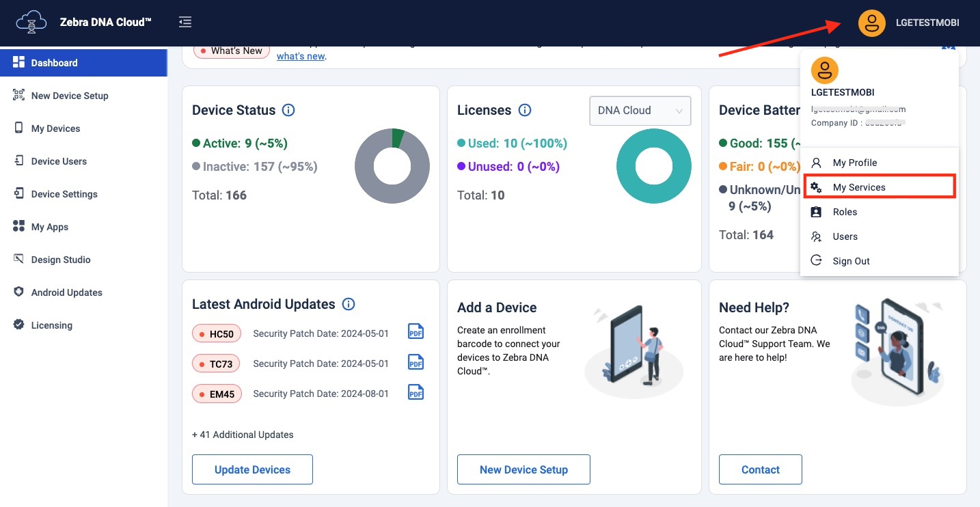Open the PDF icon for EM45 update
The height and width of the screenshot is (507, 980).
[416, 392]
